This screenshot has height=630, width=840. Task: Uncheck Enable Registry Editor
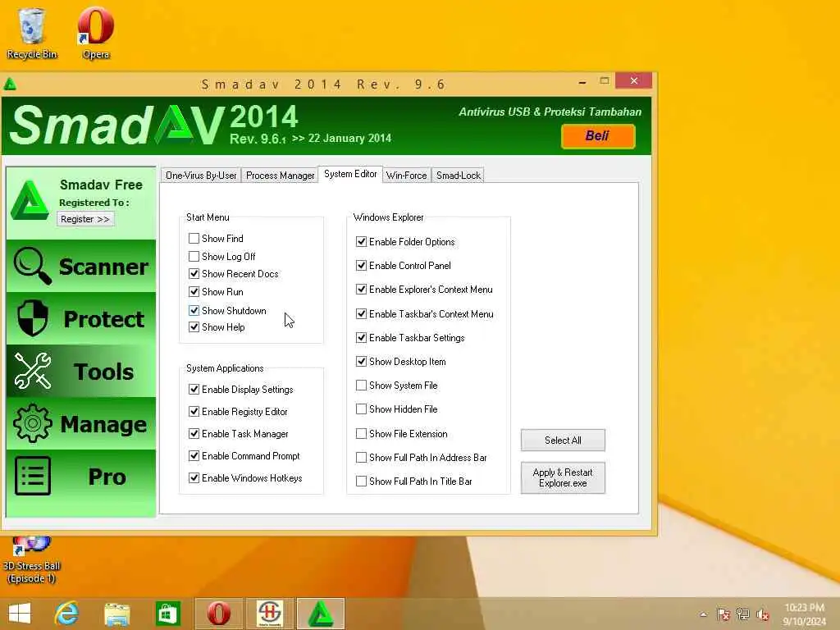[x=194, y=412]
